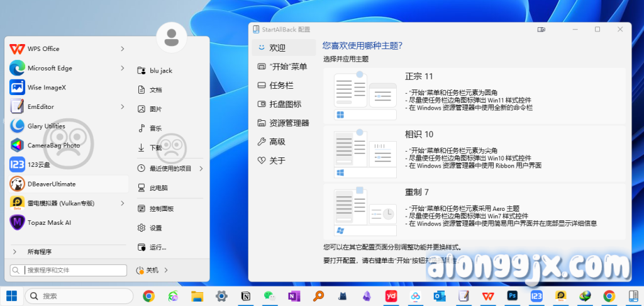Expand the EmEditor jump list arrow
The height and width of the screenshot is (306, 644).
123,107
